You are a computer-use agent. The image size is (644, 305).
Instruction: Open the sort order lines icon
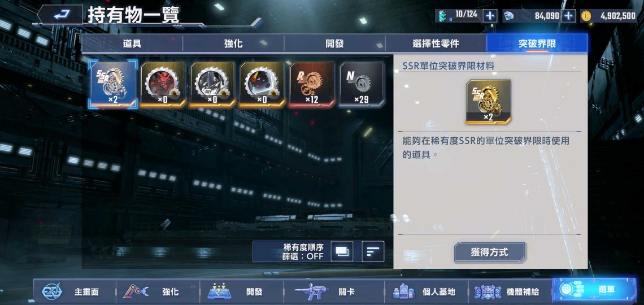373,251
